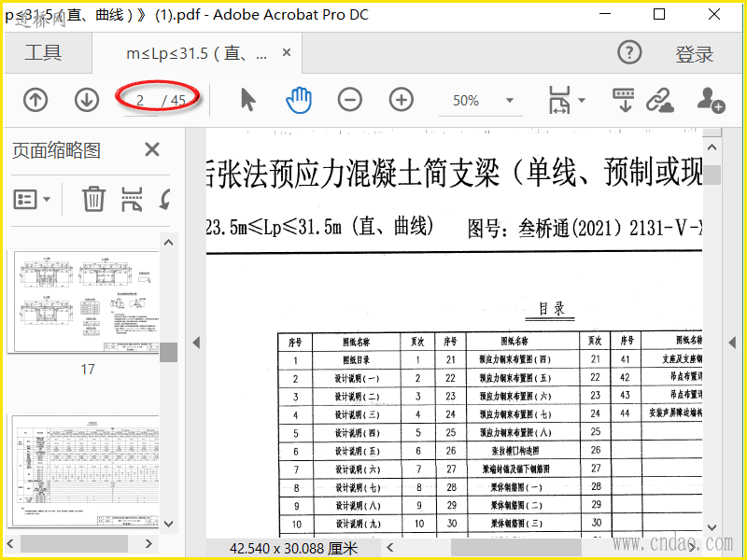The height and width of the screenshot is (560, 747).
Task: Click the thumbnail panel page layout icon
Action: click(132, 199)
